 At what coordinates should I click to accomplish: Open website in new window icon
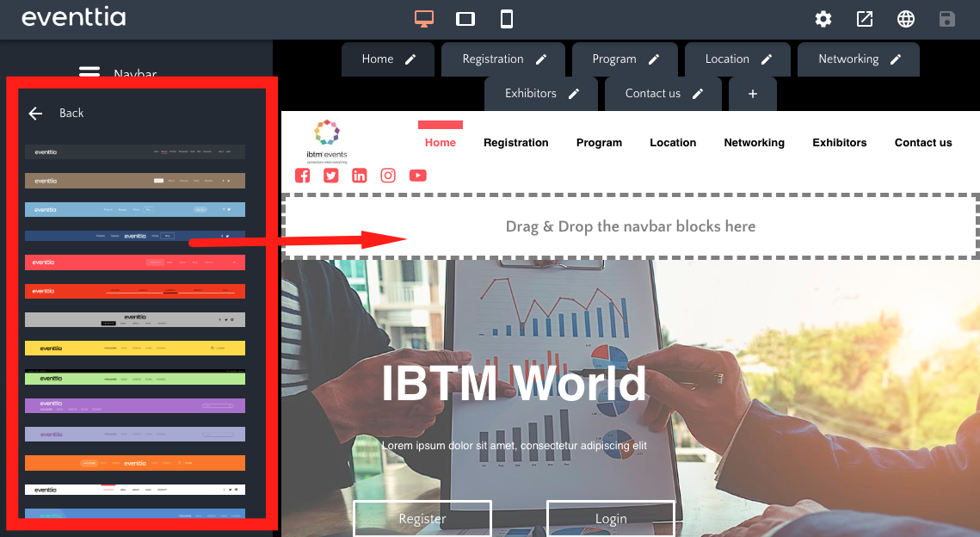pos(865,19)
